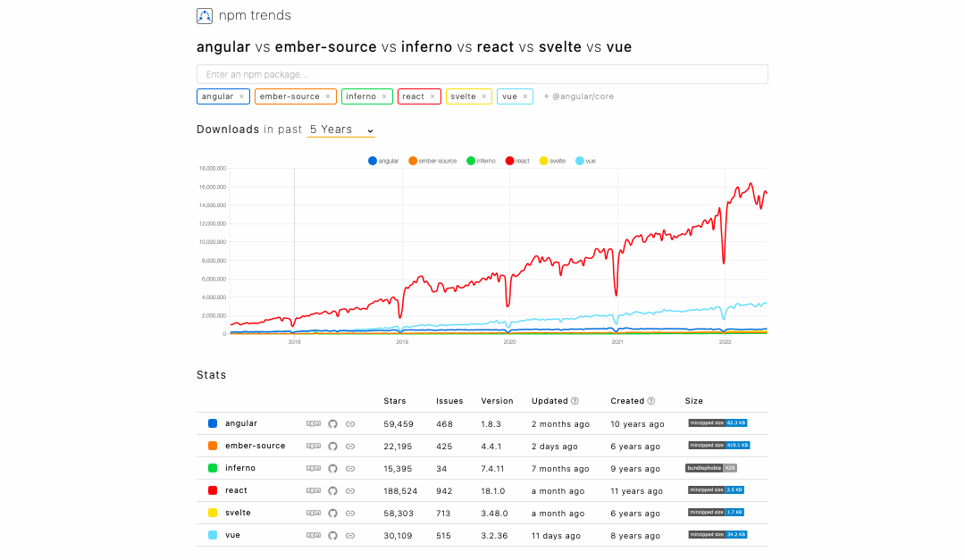
Task: Toggle vue series in chart legend
Action: tap(585, 161)
